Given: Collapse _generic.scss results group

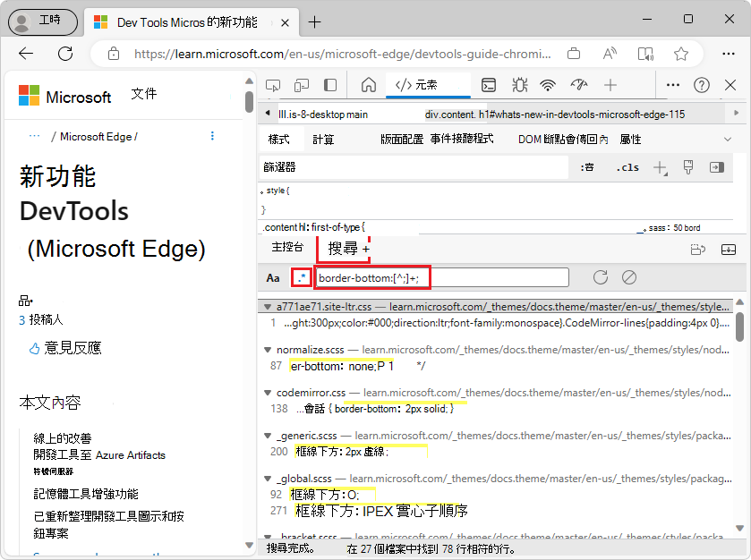Looking at the screenshot, I should [268, 436].
